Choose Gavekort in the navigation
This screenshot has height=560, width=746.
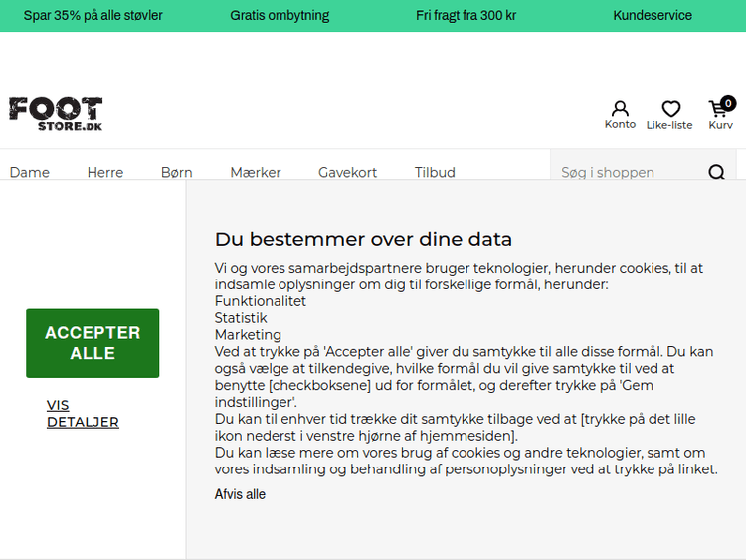[347, 173]
